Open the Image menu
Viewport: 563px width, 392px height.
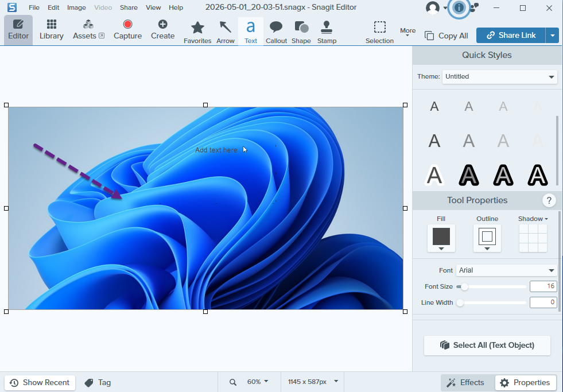(76, 7)
